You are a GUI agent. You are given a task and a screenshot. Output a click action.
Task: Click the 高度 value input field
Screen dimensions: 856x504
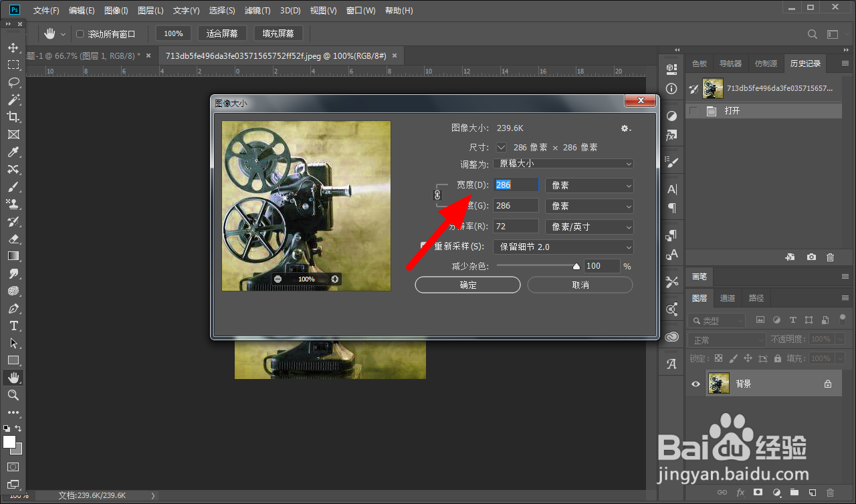(x=516, y=206)
